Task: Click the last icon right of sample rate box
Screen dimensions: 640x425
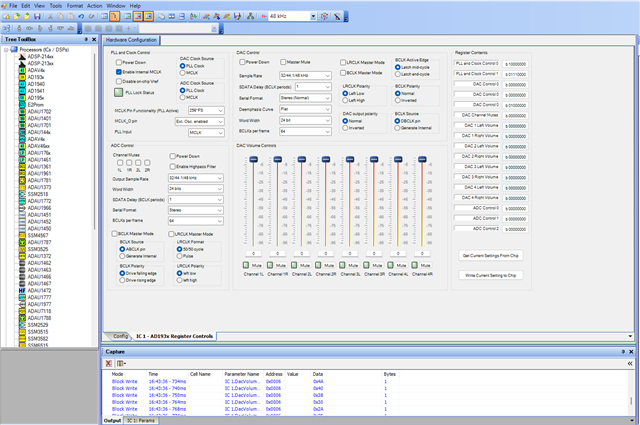Action: (337, 16)
